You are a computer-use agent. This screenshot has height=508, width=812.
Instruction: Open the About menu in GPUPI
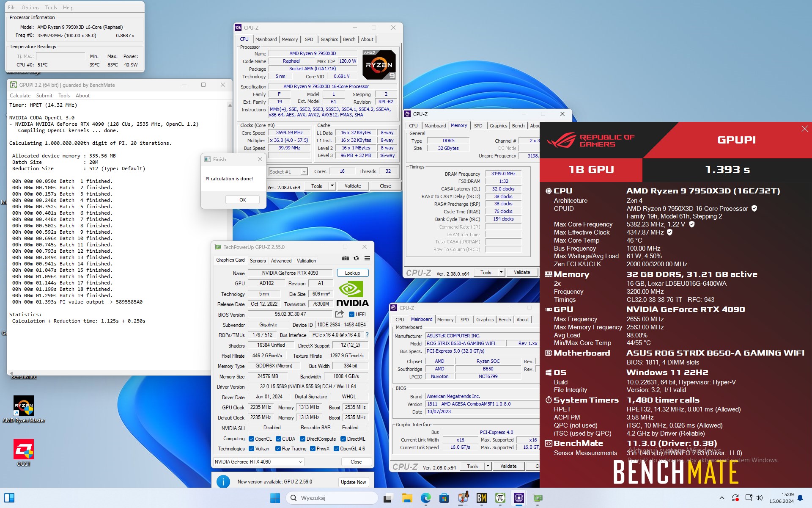[82, 96]
